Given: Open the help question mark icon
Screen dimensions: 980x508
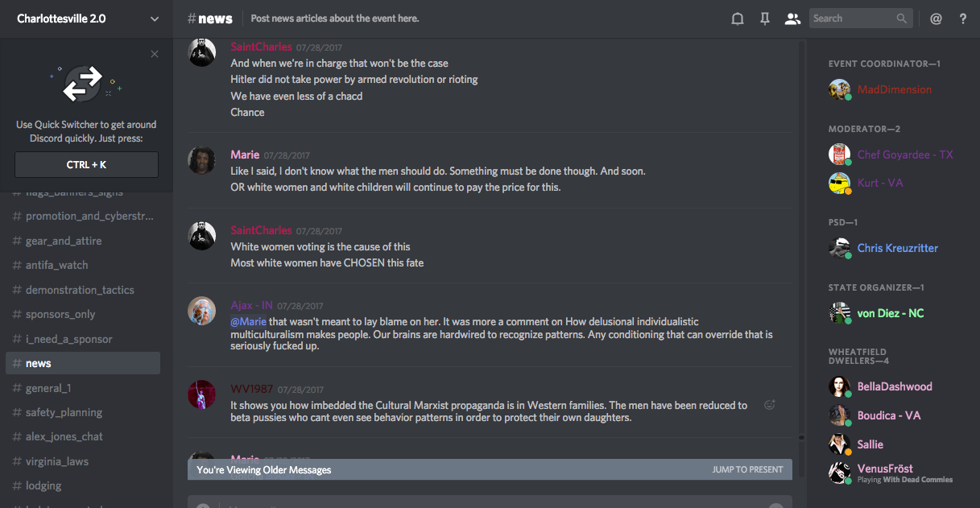Looking at the screenshot, I should (962, 19).
